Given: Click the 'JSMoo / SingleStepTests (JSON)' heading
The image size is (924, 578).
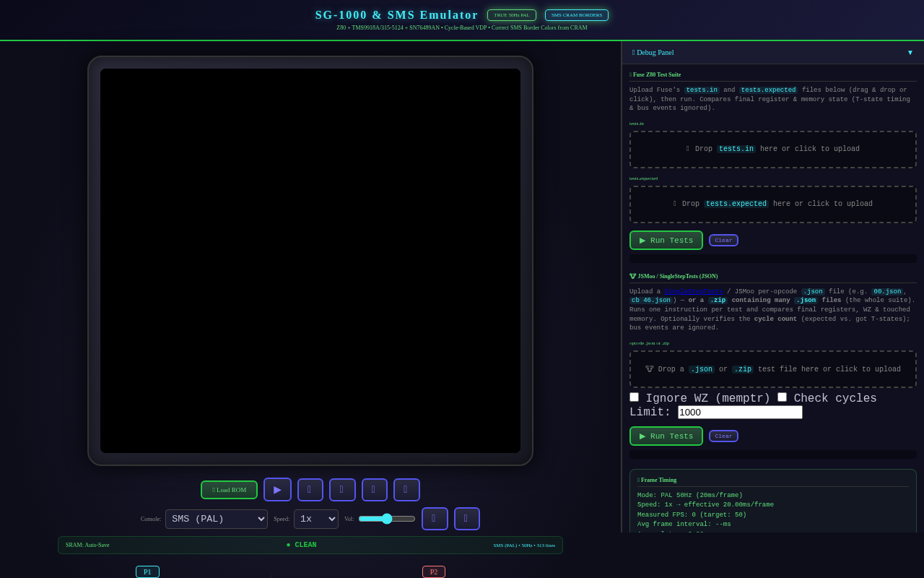Looking at the screenshot, I should (x=674, y=276).
